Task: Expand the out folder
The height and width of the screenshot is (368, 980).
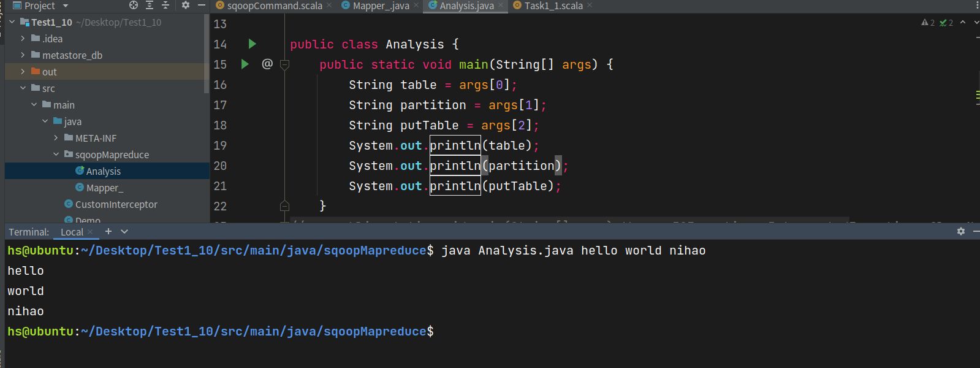Action: pos(23,71)
